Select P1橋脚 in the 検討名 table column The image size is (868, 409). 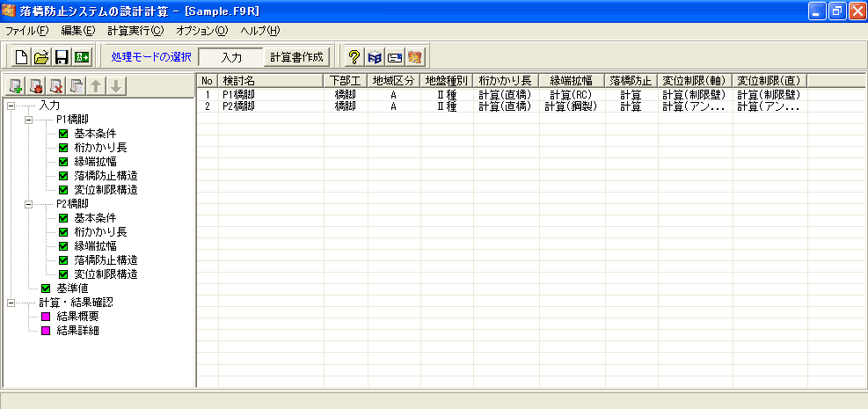point(239,95)
